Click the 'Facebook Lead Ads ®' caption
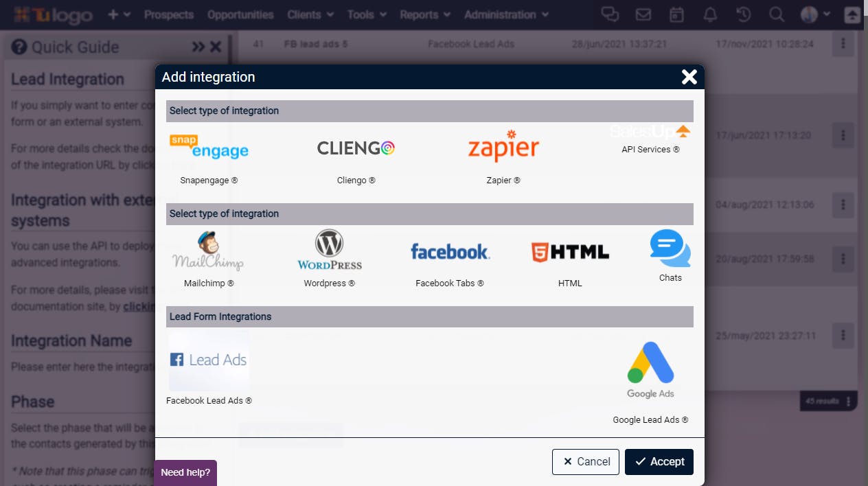This screenshot has height=486, width=868. 209,400
